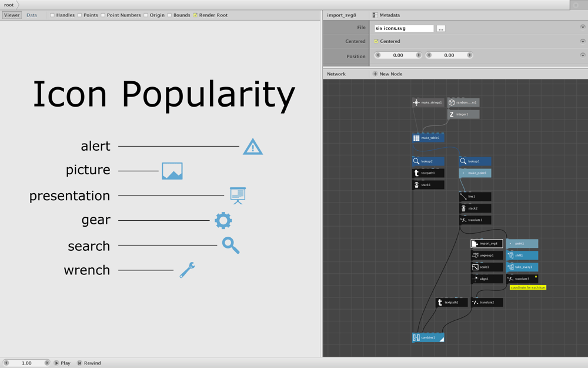
Task: Turn on Point Numbers display
Action: (x=103, y=15)
